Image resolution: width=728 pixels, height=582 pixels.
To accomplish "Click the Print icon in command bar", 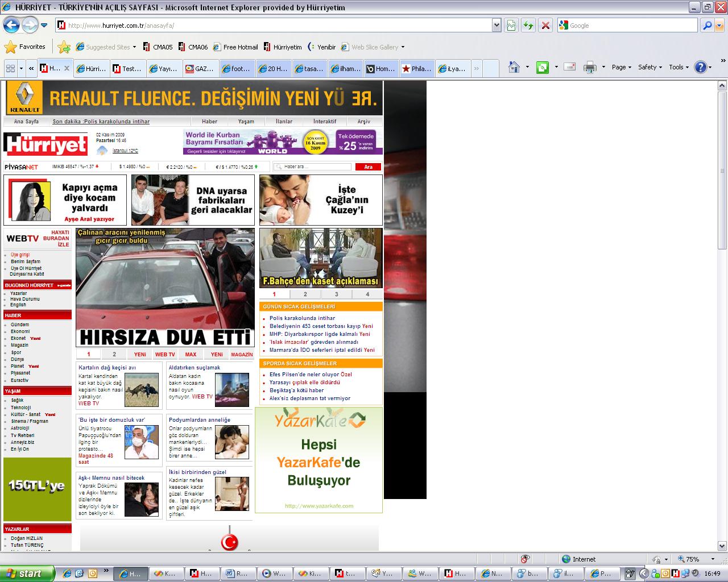I will pyautogui.click(x=590, y=67).
